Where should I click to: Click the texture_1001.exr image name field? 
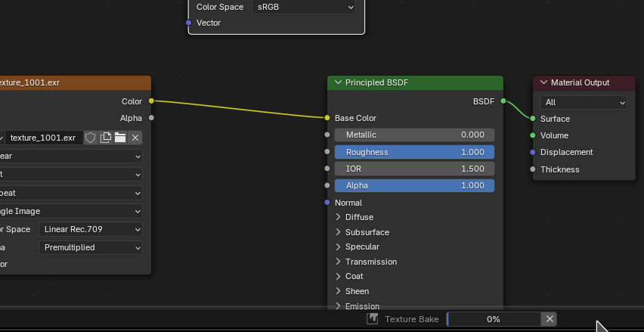(x=43, y=138)
